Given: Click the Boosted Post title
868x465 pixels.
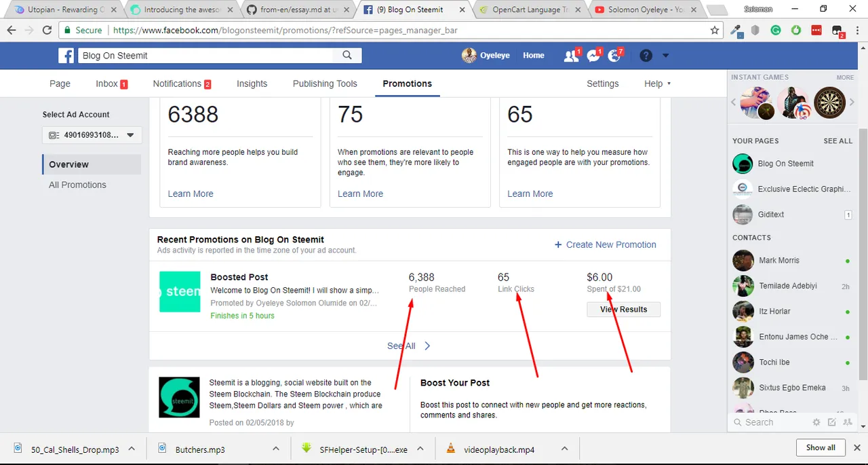Looking at the screenshot, I should (239, 277).
